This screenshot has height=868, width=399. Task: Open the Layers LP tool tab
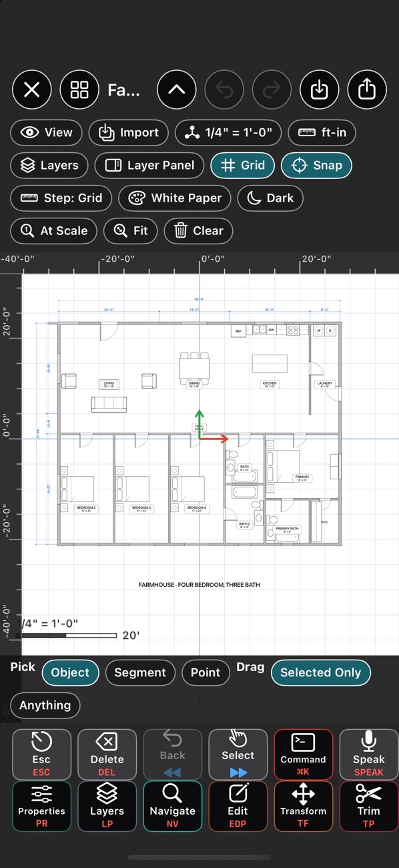coord(107,806)
